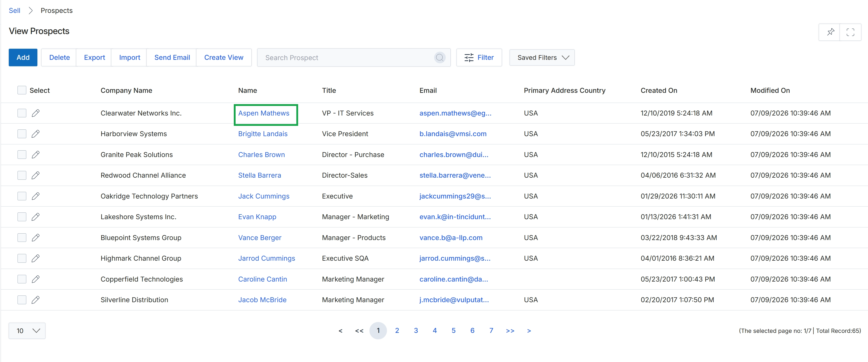The height and width of the screenshot is (362, 868).
Task: Click the Delete button
Action: coord(59,58)
